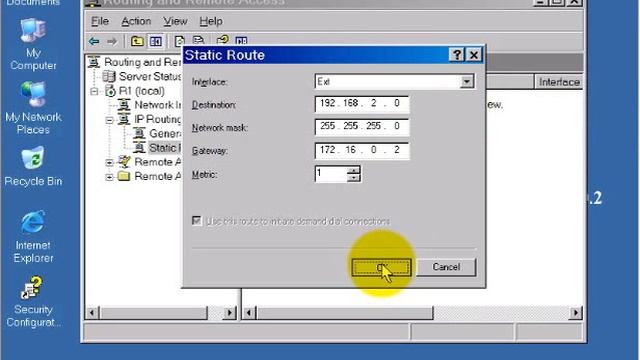640x360 pixels.
Task: Click the Interface column header
Action: tap(558, 82)
